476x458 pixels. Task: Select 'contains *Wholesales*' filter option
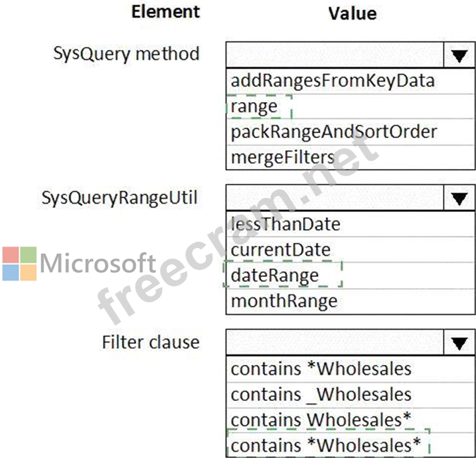[325, 445]
